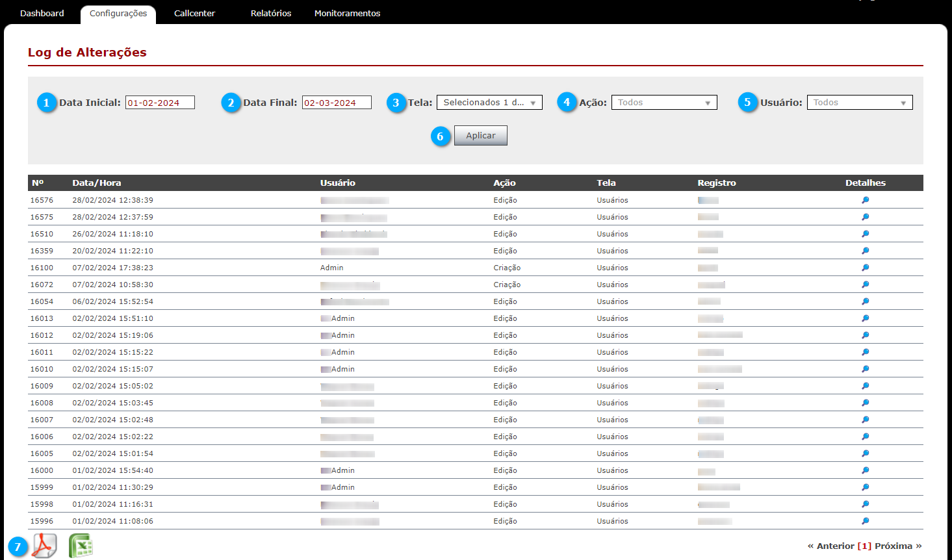Select the Configurações tab
The height and width of the screenshot is (560, 952).
pos(118,14)
